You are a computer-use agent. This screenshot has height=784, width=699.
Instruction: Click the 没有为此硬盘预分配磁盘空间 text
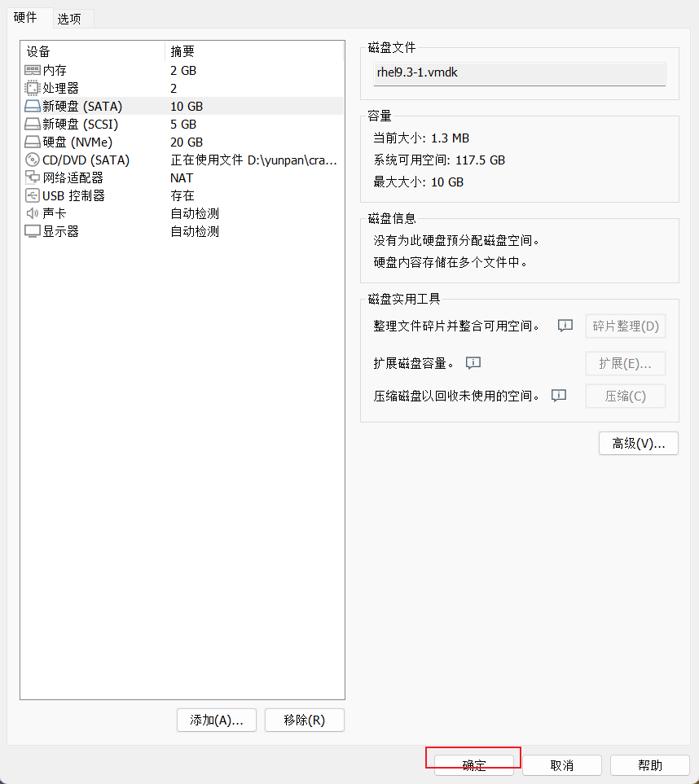click(457, 240)
